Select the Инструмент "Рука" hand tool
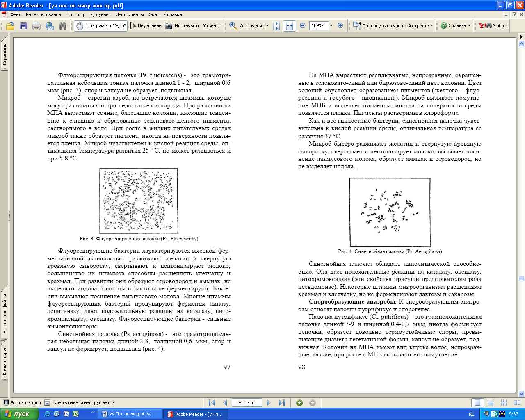Image resolution: width=525 pixels, height=420 pixels. coord(100,25)
